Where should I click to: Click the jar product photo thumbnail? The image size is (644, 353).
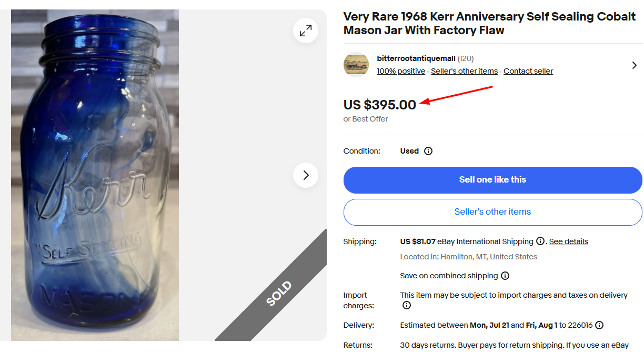click(95, 175)
